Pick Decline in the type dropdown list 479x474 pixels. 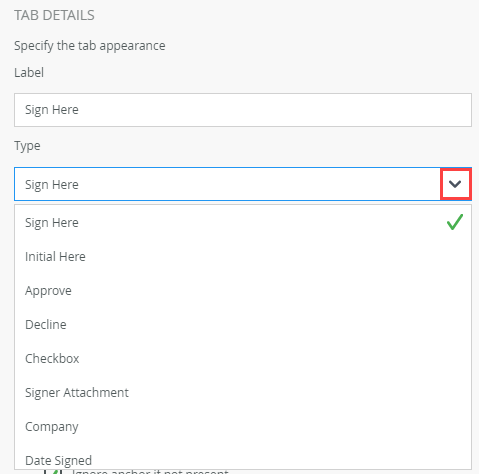tap(243, 325)
